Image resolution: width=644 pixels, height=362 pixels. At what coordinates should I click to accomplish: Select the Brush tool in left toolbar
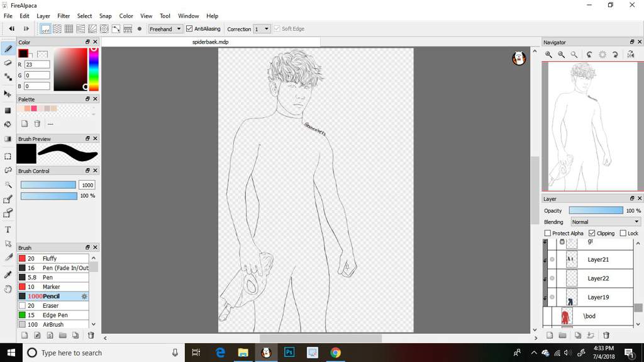tap(8, 49)
